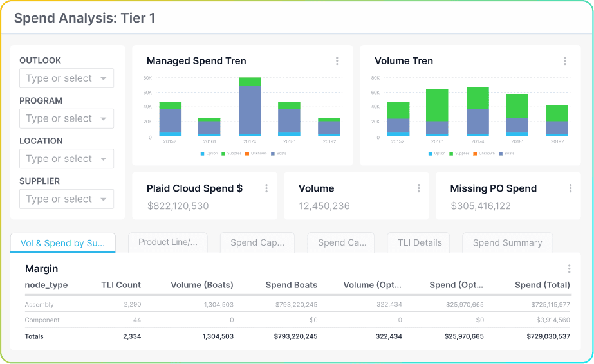The image size is (594, 364).
Task: Toggle Unknown legend in Managed Spend chart
Action: pos(256,153)
